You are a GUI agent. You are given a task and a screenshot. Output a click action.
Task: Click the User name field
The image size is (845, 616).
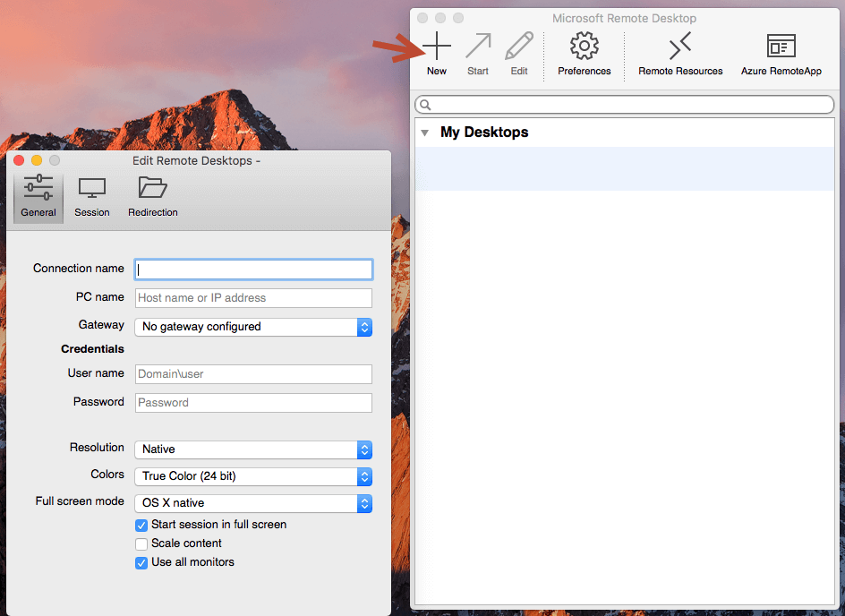pos(253,374)
